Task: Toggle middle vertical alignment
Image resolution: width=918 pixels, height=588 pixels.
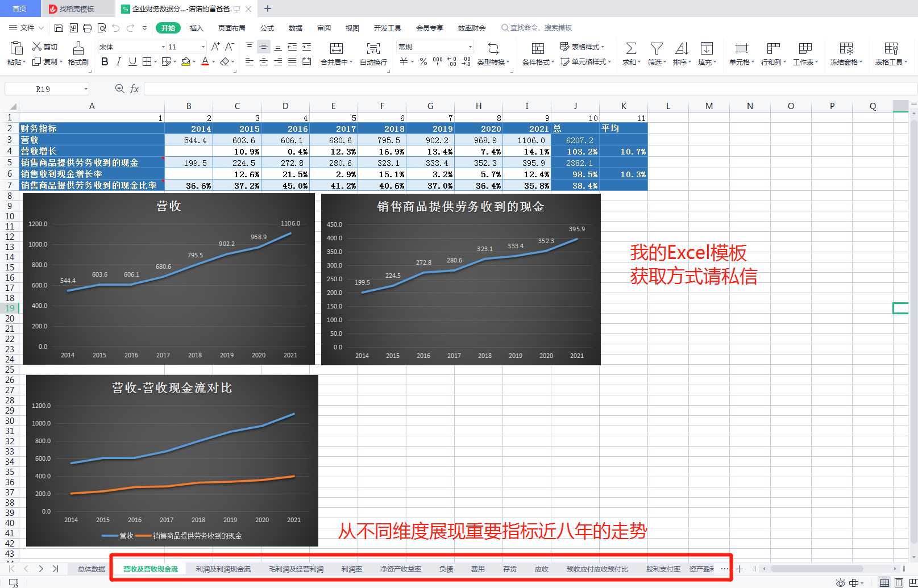Action: (x=264, y=47)
